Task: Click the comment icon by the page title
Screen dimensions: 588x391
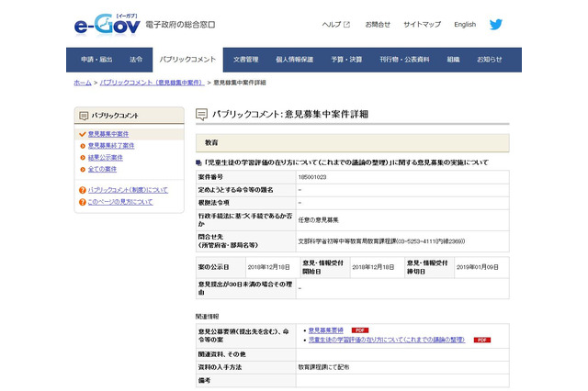Action: (202, 114)
